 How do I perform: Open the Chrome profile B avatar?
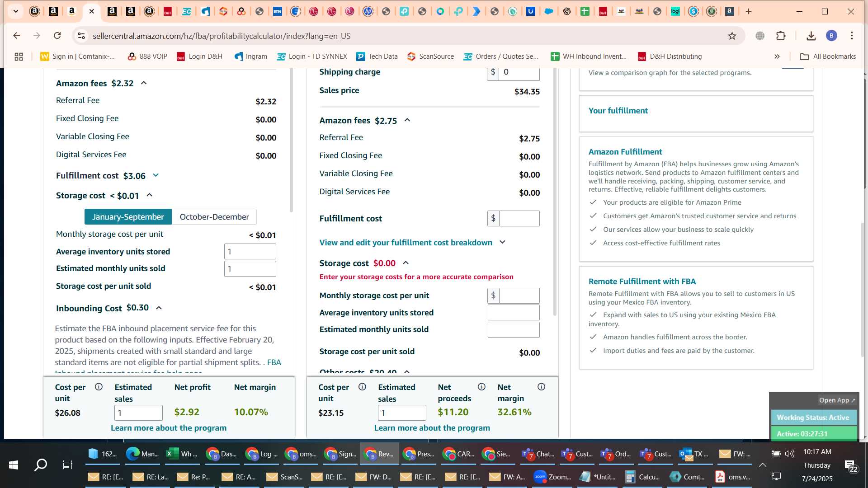click(831, 36)
